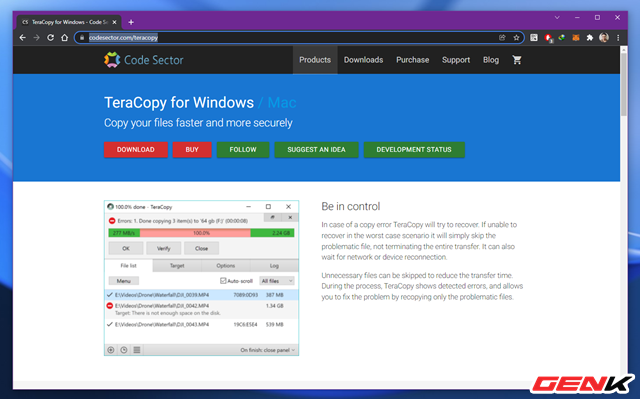Click the green FOLLOW button

243,149
